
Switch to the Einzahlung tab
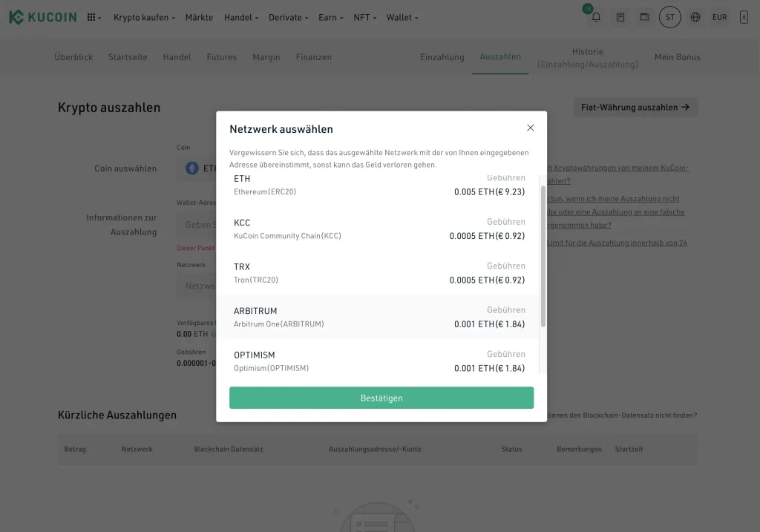pos(442,57)
